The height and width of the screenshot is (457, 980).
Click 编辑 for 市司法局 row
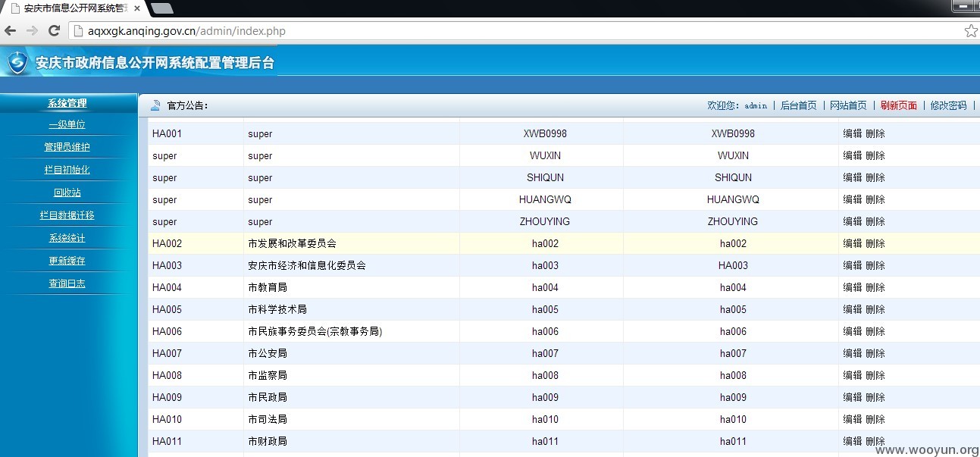(853, 419)
